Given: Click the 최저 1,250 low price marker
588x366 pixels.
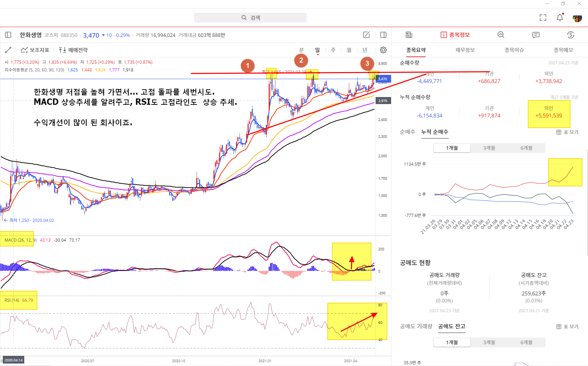Looking at the screenshot, I should click(29, 220).
